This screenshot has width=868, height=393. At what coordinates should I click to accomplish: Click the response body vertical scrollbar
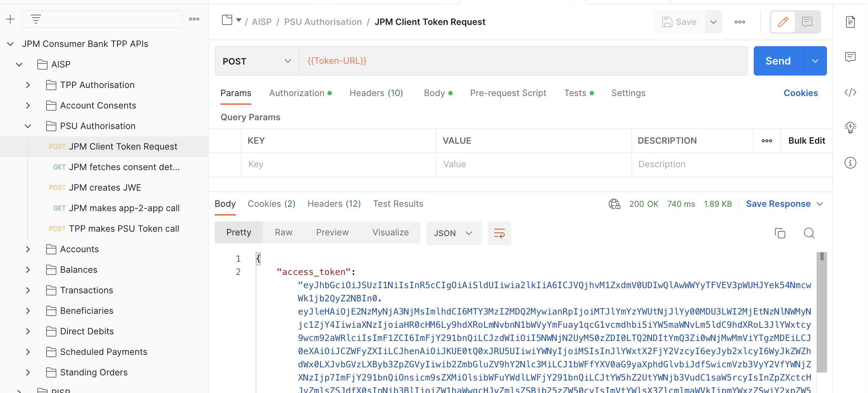[821, 312]
